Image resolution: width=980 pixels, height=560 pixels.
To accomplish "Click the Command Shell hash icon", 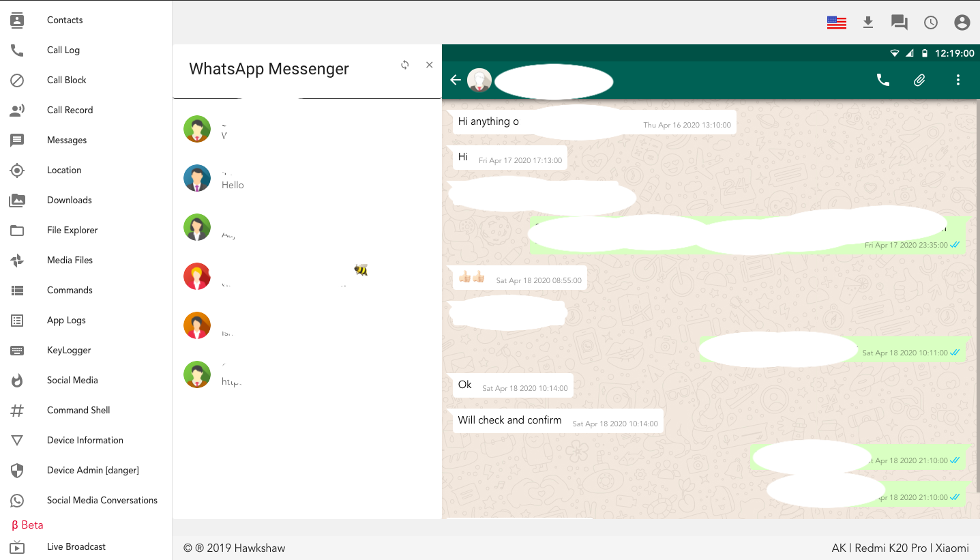I will coord(17,411).
